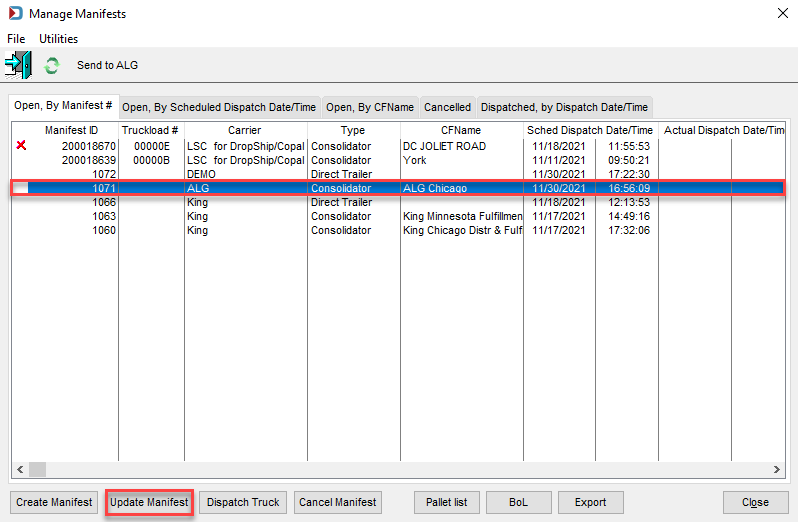
Task: Show Dispatched, by Dispatch Date/Time tab
Action: (x=564, y=107)
